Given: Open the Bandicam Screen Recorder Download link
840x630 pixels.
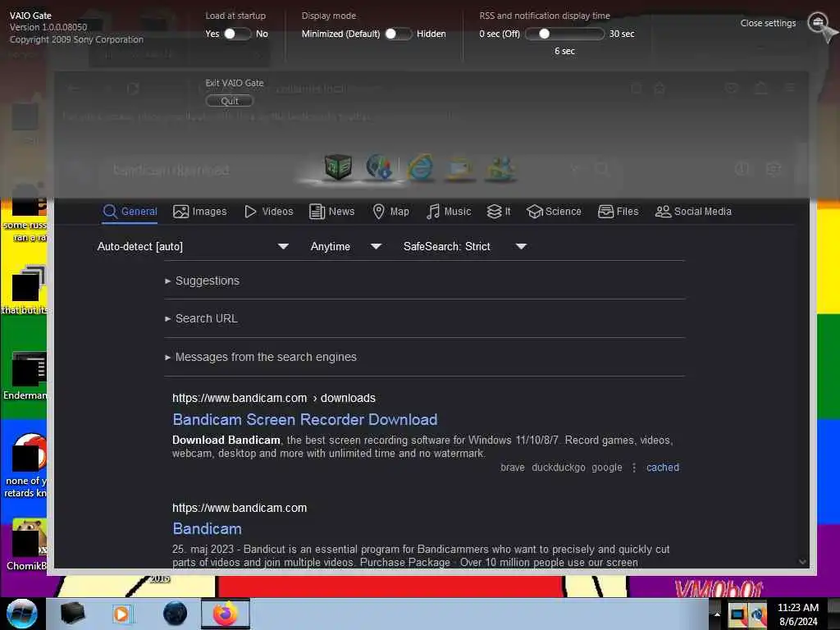Looking at the screenshot, I should click(x=305, y=419).
